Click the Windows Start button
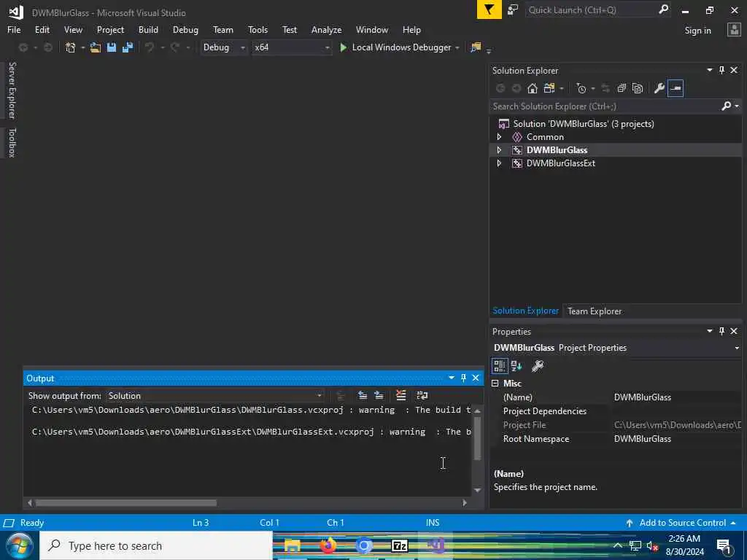747x560 pixels. pyautogui.click(x=19, y=545)
